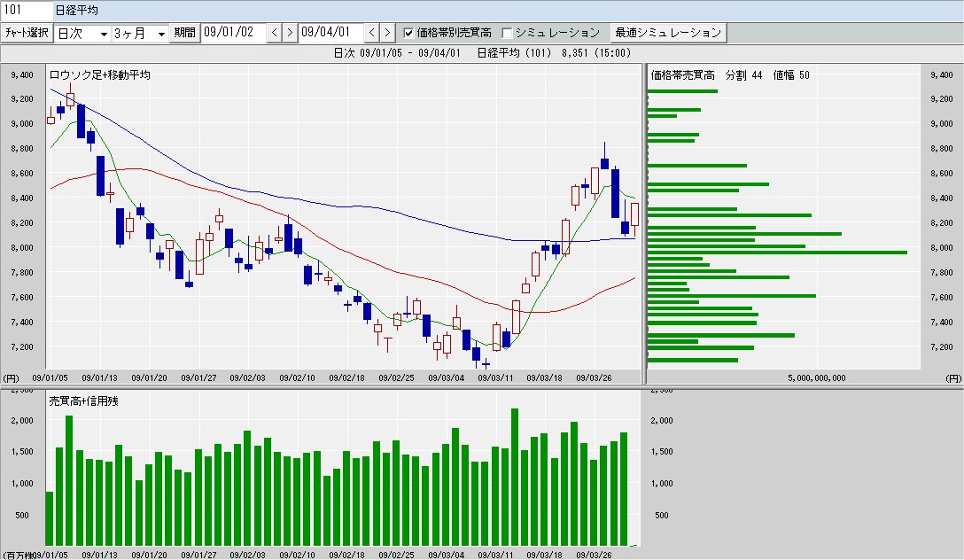Click the 期間 button

[185, 33]
